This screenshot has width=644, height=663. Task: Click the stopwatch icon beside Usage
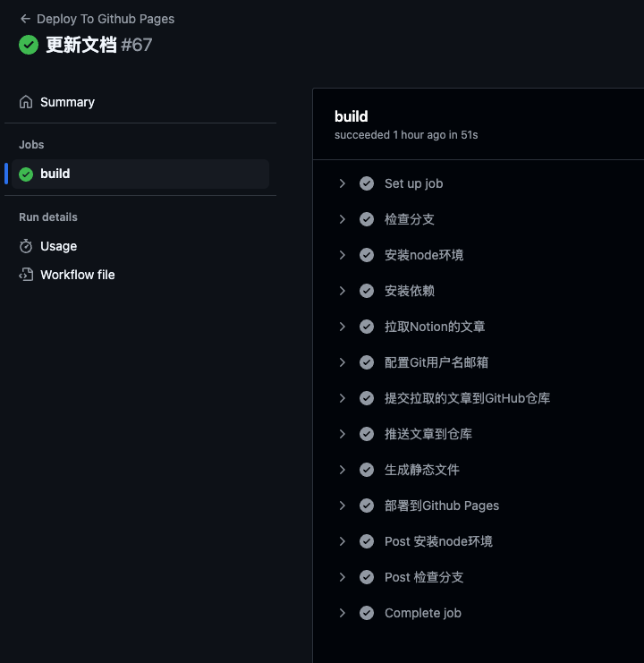coord(26,246)
